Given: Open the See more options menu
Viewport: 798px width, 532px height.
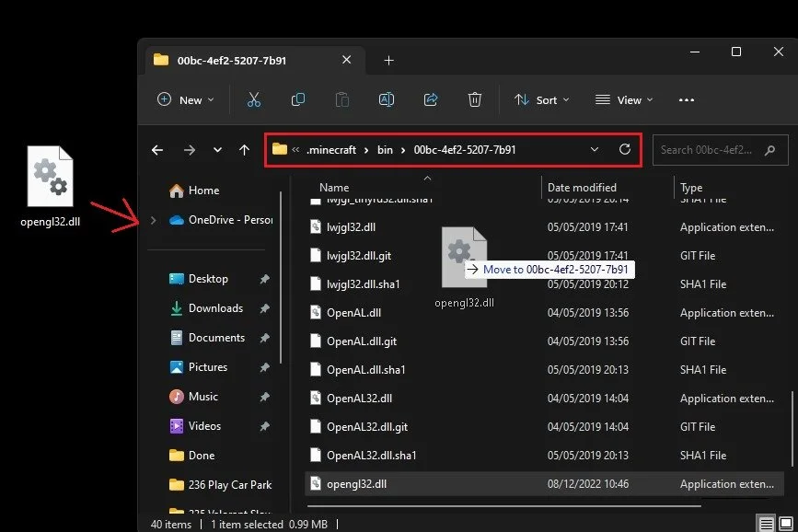Looking at the screenshot, I should click(686, 99).
